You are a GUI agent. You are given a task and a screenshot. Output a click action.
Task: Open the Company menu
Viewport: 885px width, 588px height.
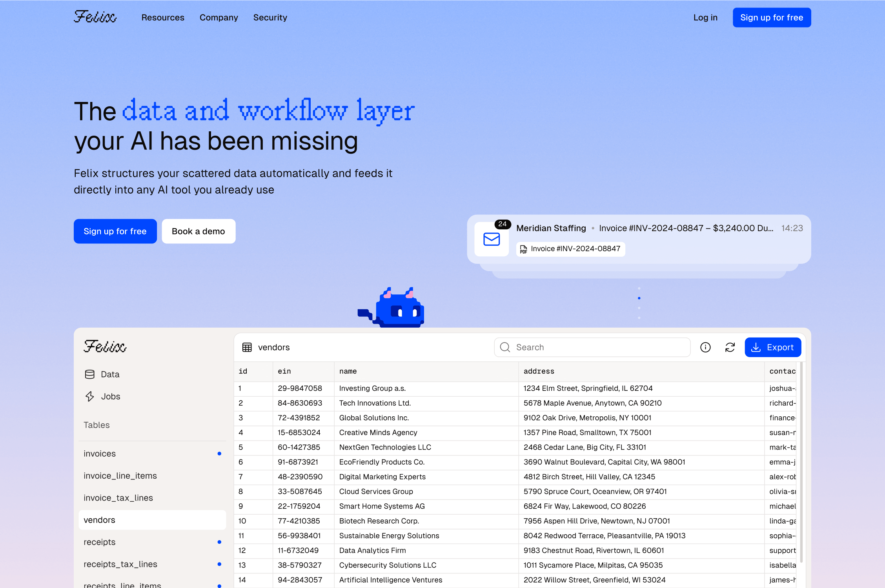coord(219,18)
